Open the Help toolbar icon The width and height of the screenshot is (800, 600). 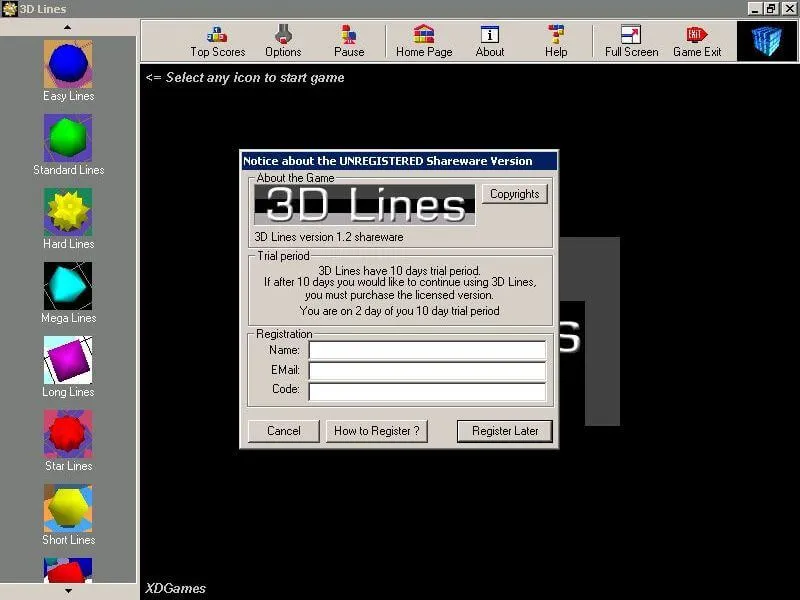[556, 41]
